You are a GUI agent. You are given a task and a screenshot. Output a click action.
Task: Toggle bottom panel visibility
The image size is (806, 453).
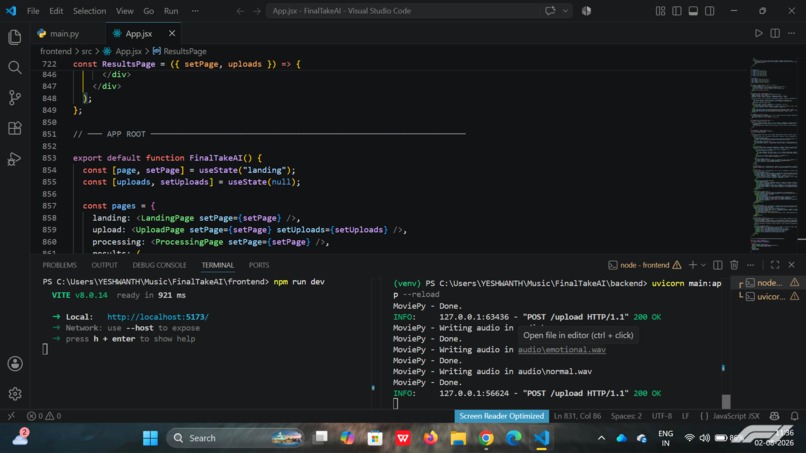click(x=693, y=11)
